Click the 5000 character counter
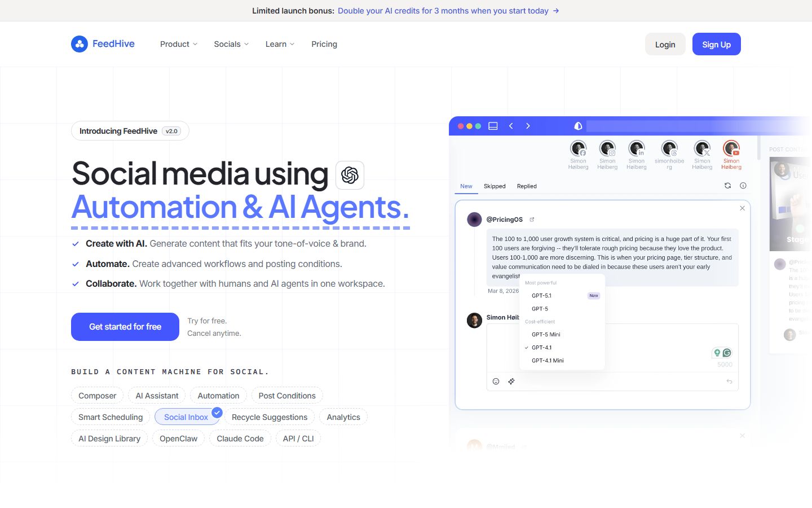The width and height of the screenshot is (812, 508). click(x=725, y=365)
